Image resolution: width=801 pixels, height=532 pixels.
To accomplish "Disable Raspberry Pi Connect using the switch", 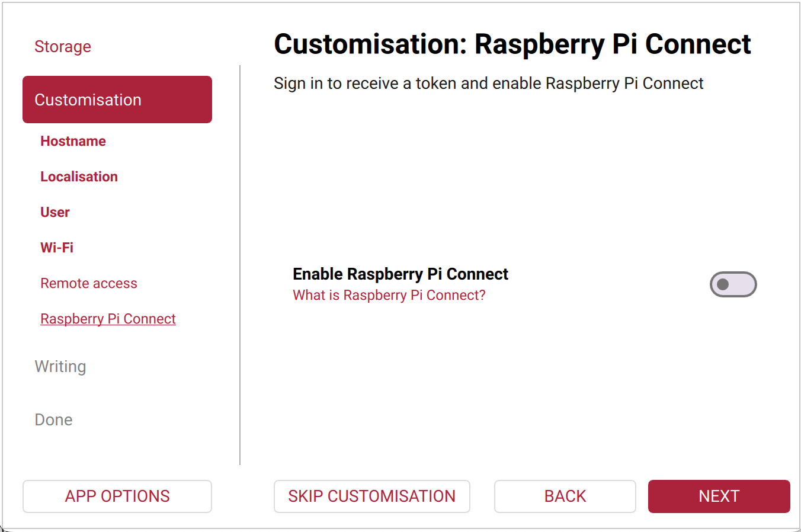I will point(733,284).
